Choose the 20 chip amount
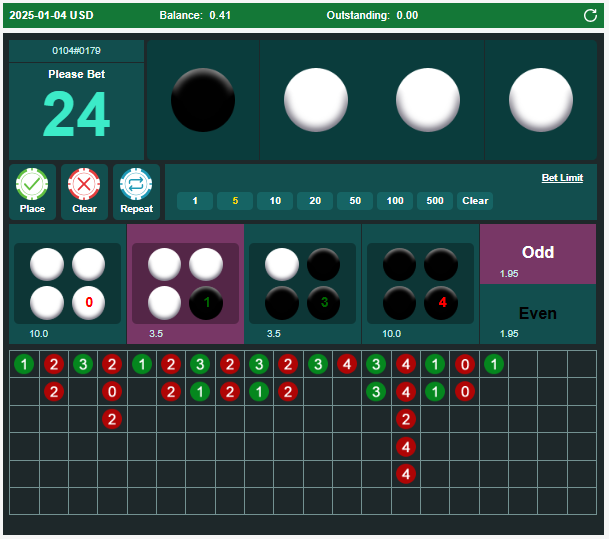Screen dimensions: 609x539 [315, 201]
